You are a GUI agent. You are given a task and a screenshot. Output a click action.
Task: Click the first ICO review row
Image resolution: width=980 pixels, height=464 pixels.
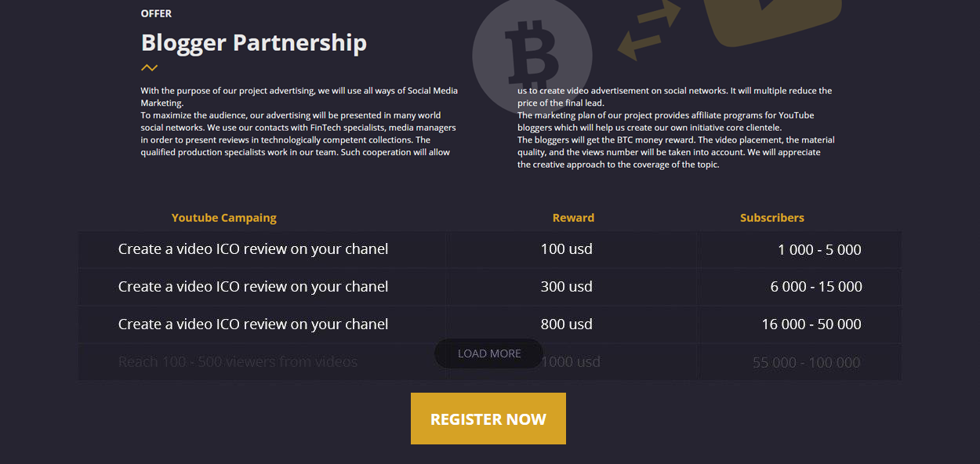(489, 249)
